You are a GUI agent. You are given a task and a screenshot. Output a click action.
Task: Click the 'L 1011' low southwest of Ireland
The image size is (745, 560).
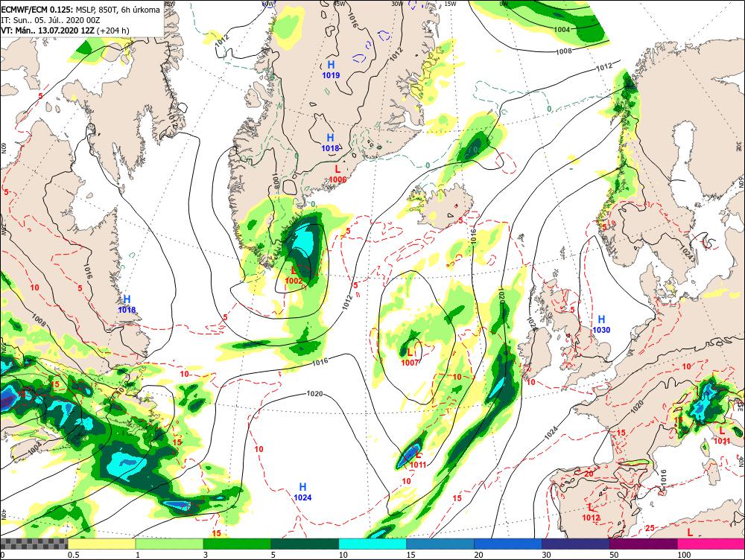coord(418,459)
